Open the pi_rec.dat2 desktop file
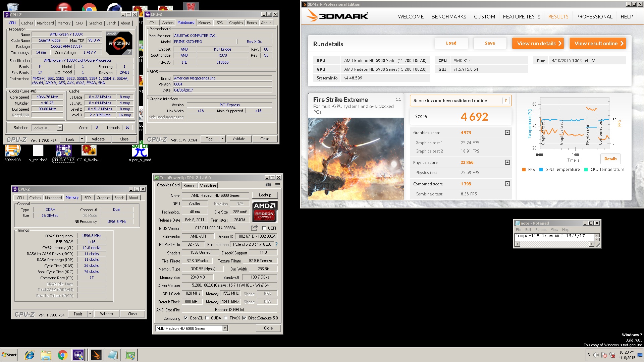 pos(38,153)
